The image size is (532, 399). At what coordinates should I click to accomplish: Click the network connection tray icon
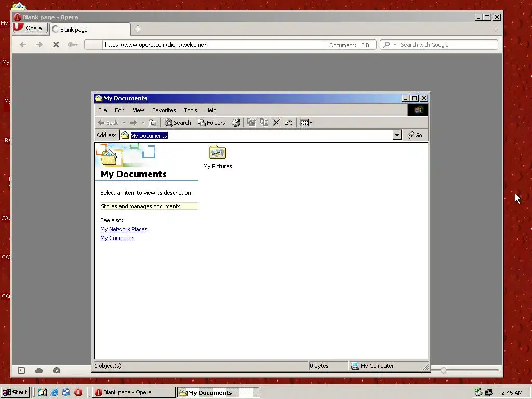488,393
